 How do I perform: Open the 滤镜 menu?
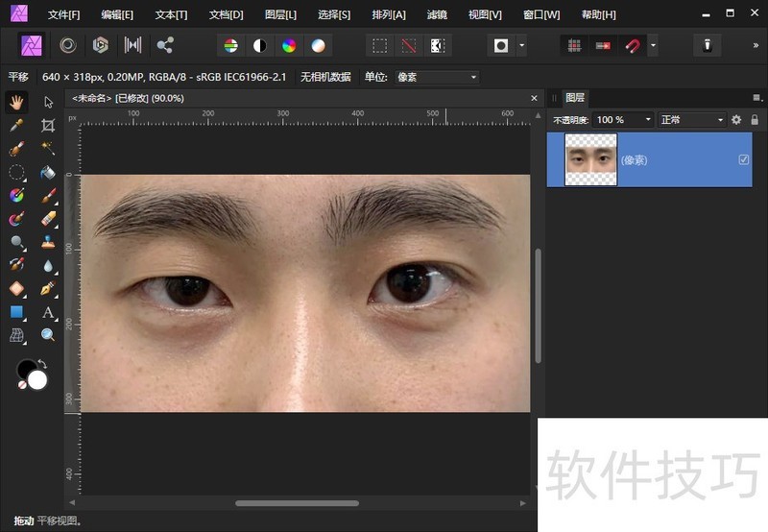(x=437, y=14)
